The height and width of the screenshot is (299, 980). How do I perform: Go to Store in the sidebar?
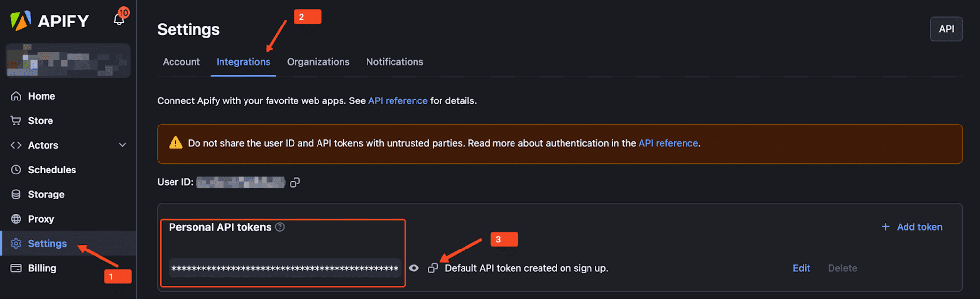tap(40, 121)
